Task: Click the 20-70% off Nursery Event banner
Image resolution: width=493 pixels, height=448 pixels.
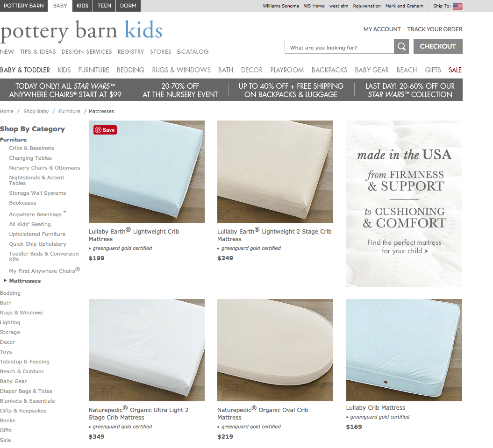Action: point(180,90)
